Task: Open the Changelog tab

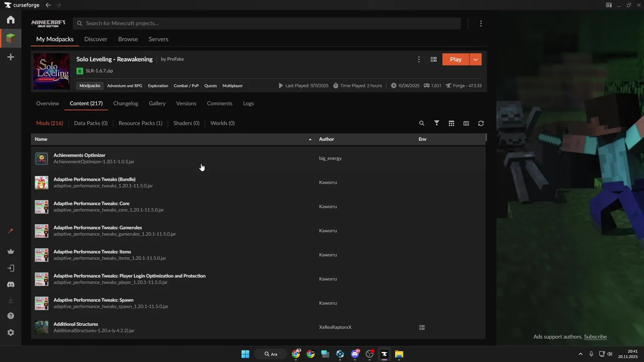Action: click(125, 104)
